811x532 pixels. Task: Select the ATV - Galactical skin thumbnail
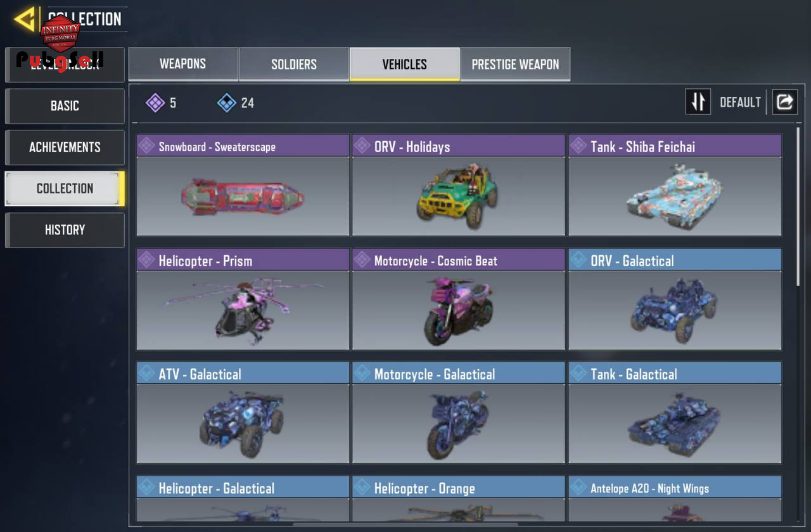(243, 424)
